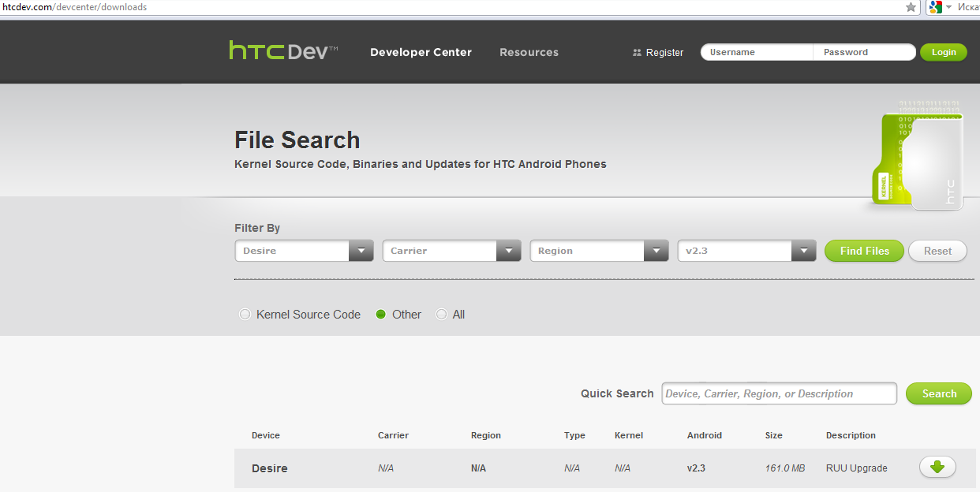Click the Type column header

574,435
